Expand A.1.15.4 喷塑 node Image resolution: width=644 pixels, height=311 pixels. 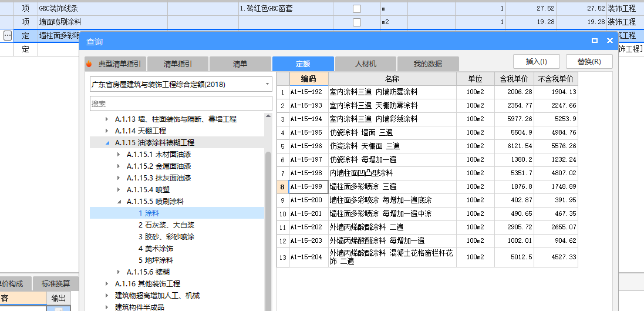pos(119,190)
